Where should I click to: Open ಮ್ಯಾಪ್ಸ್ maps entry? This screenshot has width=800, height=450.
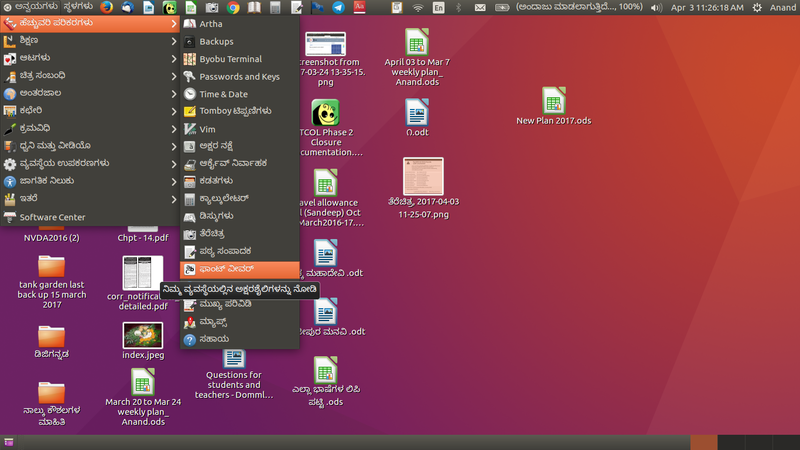(240, 322)
